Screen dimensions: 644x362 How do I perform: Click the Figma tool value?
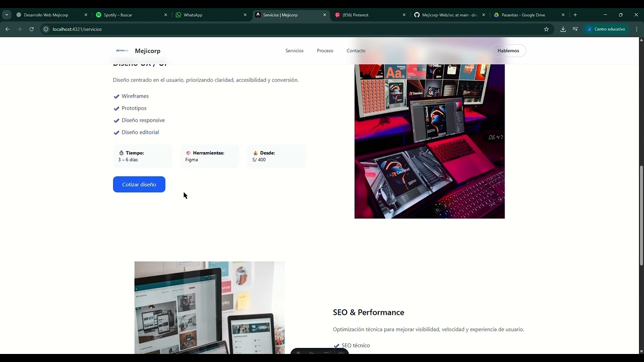191,160
